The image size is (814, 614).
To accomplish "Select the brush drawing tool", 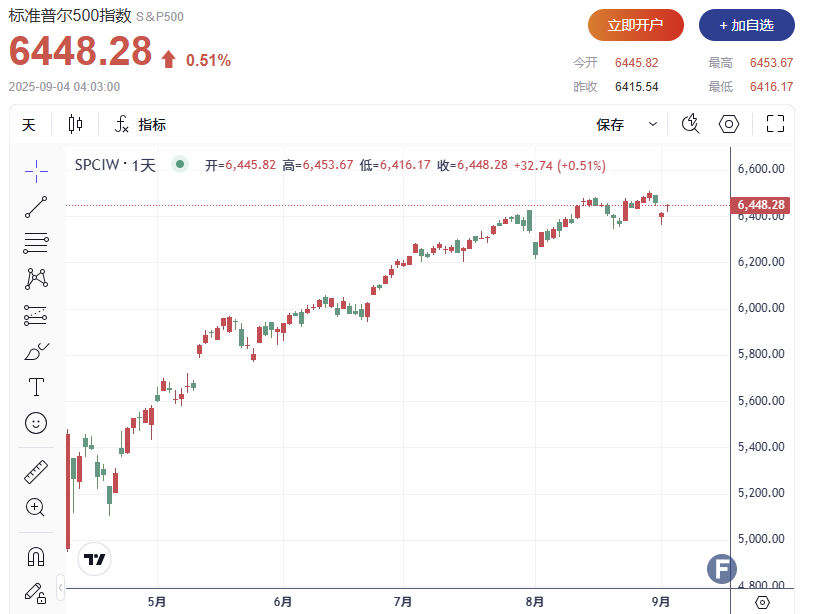I will 36,351.
